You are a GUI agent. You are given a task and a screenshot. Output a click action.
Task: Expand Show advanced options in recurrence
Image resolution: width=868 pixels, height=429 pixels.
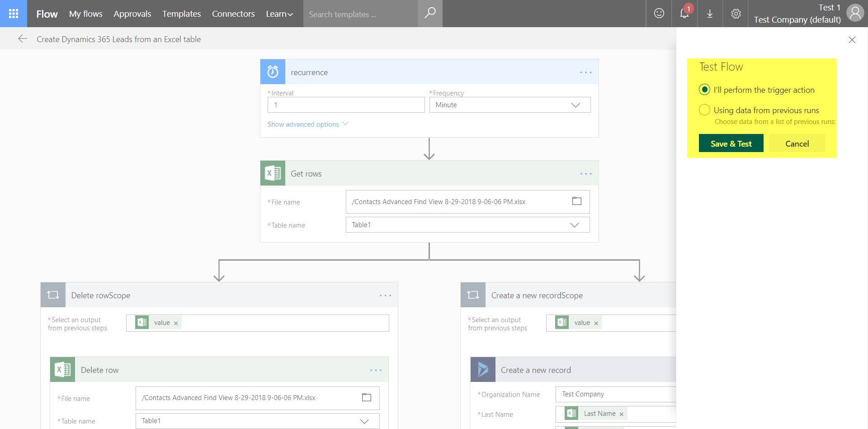[308, 124]
